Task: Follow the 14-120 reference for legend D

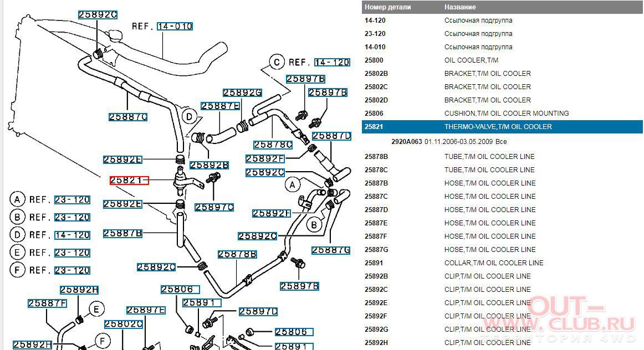Action: 72,235
